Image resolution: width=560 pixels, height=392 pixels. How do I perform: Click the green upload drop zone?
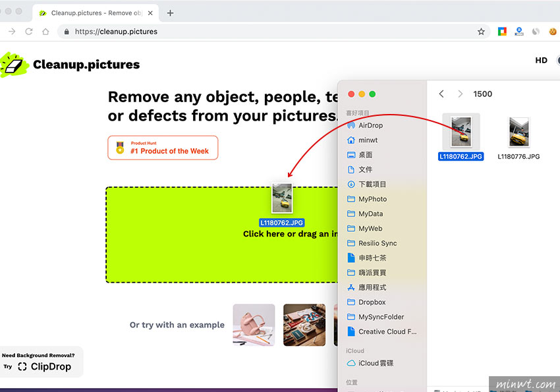(222, 235)
